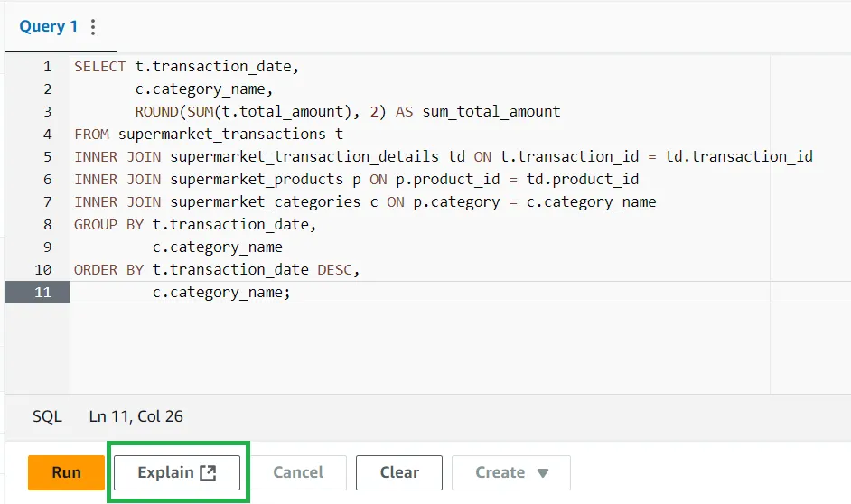Expand the Create dropdown arrow
This screenshot has width=851, height=504.
coord(542,473)
